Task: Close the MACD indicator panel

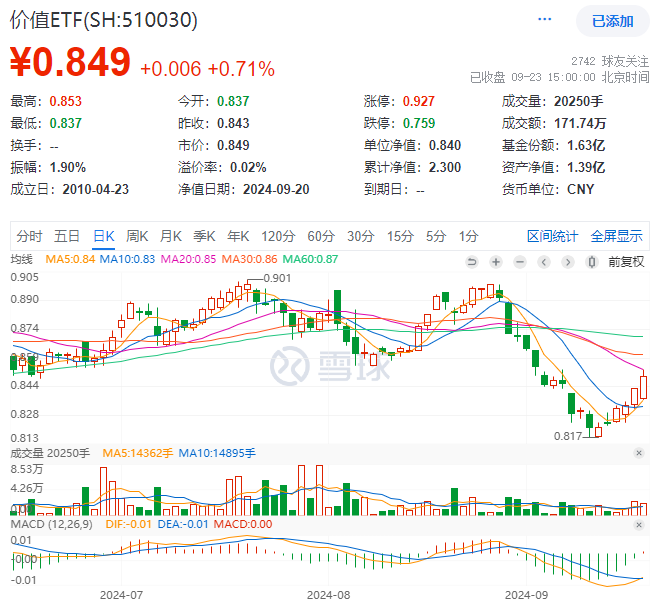Action: (x=639, y=523)
